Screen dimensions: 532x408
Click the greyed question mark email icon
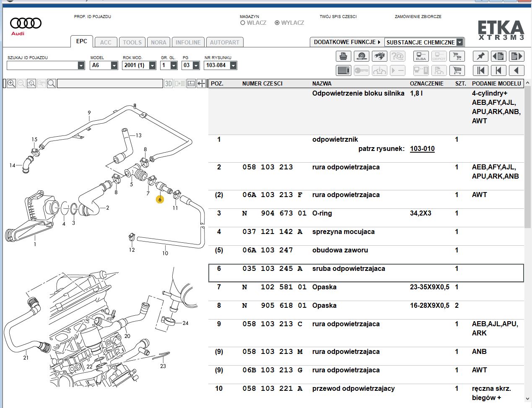tap(397, 56)
